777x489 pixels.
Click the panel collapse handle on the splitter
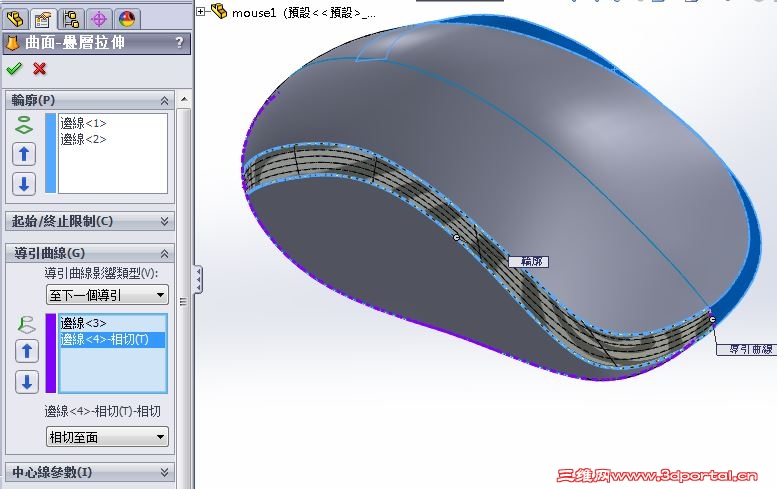pos(198,279)
